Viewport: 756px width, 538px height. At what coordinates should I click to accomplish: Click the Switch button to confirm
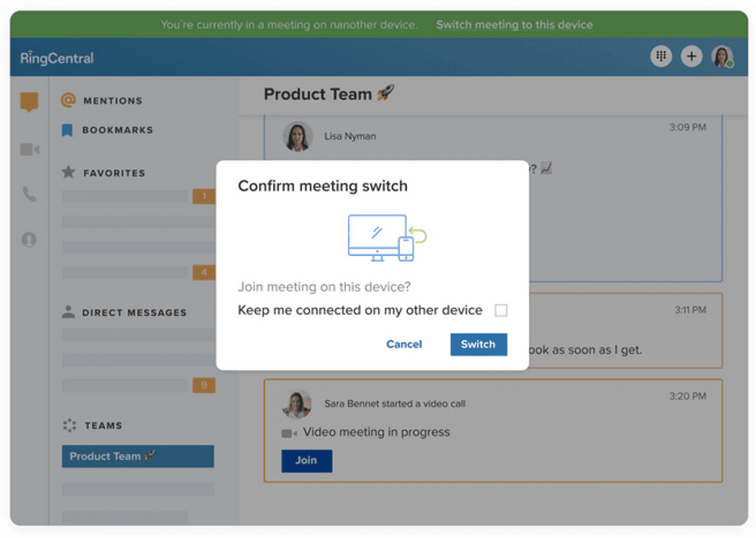[x=478, y=344]
